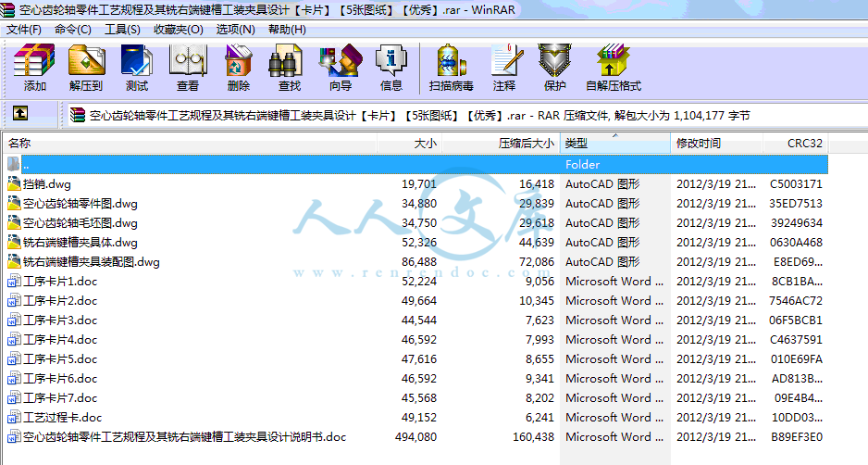Click the WinRAR title bar icon
This screenshot has width=868, height=465.
click(7, 10)
